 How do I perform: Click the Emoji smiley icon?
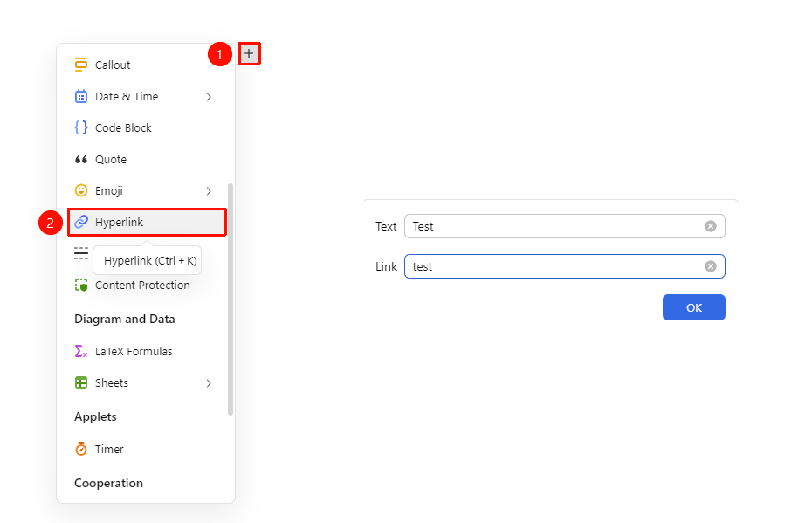pyautogui.click(x=81, y=190)
